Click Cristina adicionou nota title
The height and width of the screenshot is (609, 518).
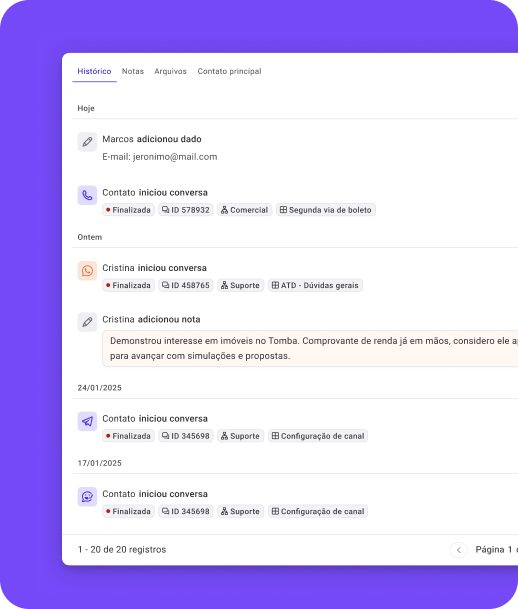pos(151,319)
